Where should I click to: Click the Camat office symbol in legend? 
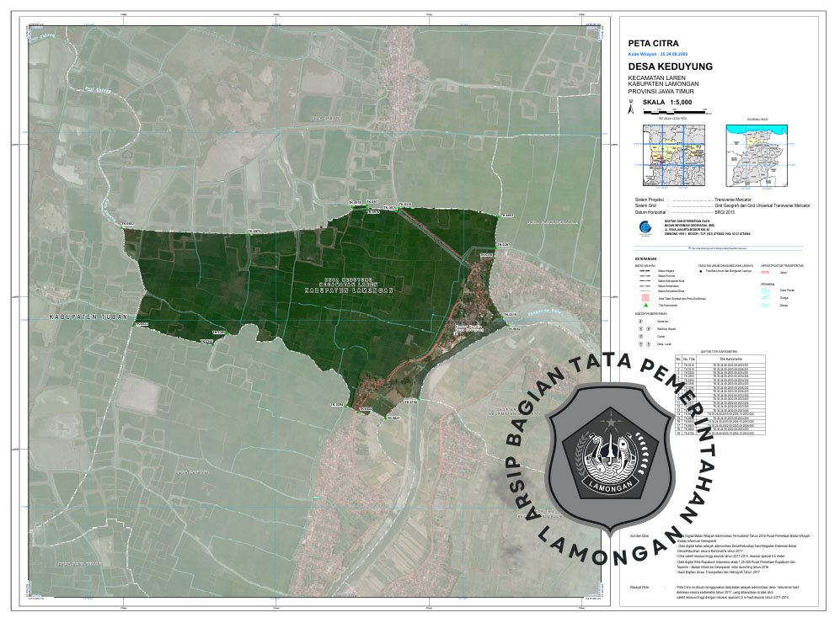640,337
